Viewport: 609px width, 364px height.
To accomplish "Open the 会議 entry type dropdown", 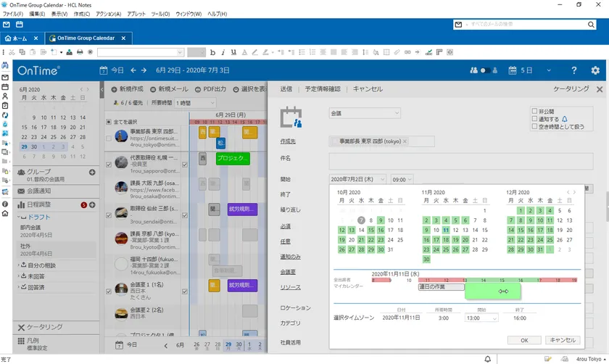I will 365,113.
